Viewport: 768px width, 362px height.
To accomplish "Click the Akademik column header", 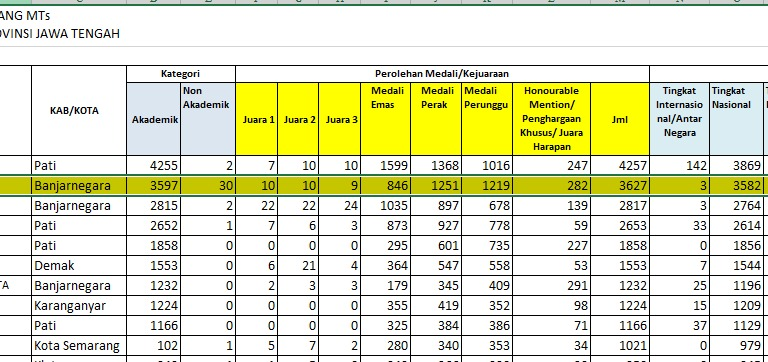I will 154,119.
